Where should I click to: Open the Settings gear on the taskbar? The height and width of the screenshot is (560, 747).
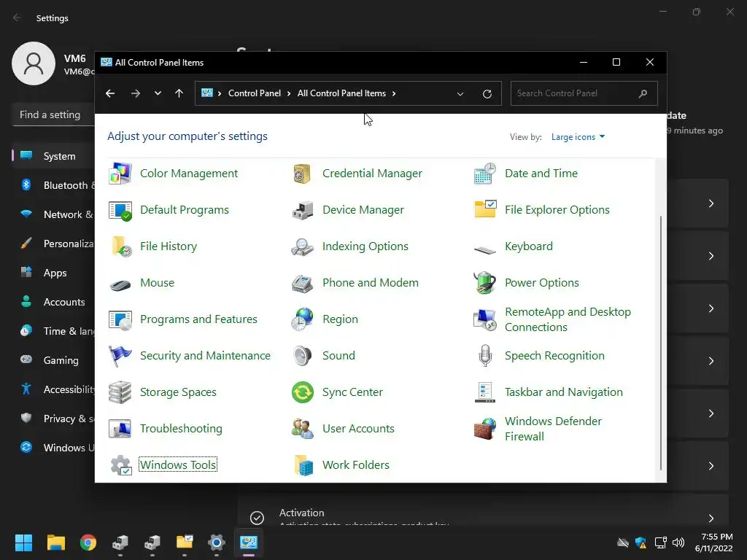216,542
